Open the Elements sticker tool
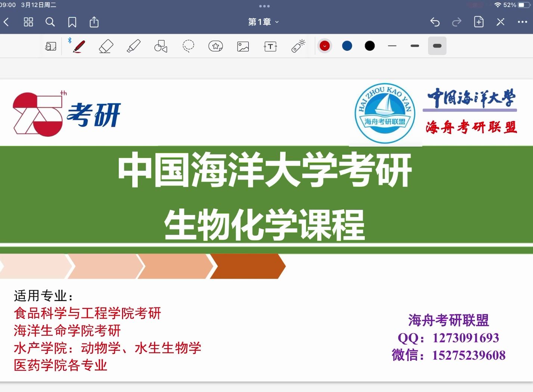 [x=216, y=46]
